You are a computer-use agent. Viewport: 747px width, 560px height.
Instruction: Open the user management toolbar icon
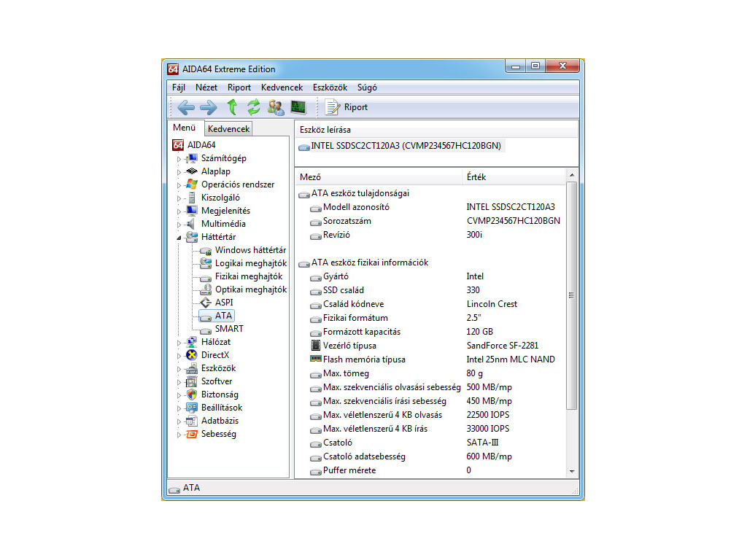click(276, 107)
